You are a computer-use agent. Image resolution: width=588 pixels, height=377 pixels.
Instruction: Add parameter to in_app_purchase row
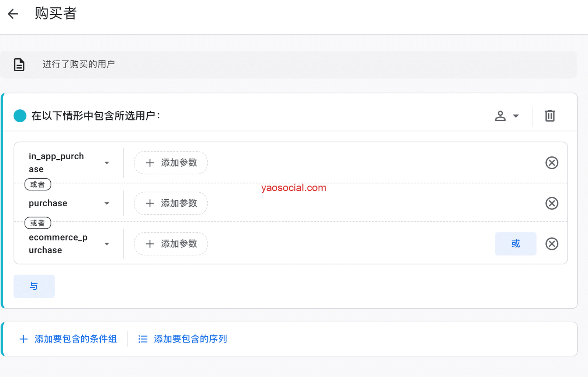pyautogui.click(x=171, y=163)
